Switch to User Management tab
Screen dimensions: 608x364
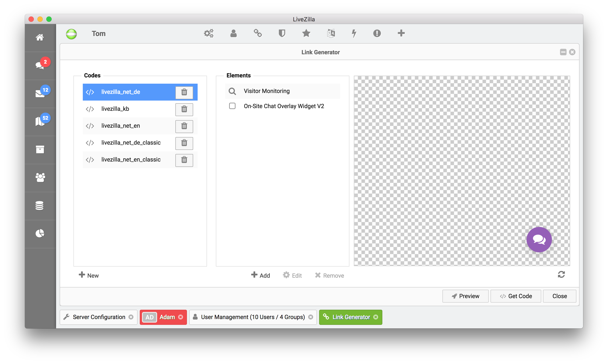coord(253,317)
